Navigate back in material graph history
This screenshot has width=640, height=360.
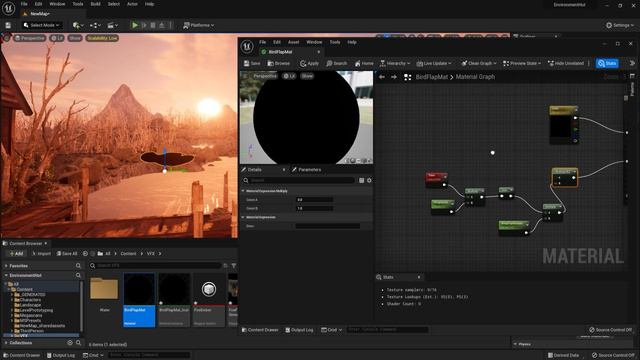[x=382, y=77]
